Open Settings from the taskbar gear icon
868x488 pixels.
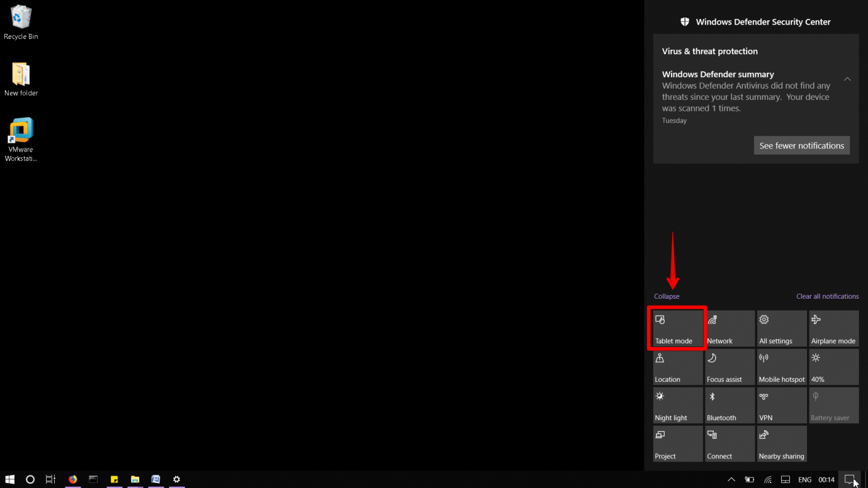(177, 479)
